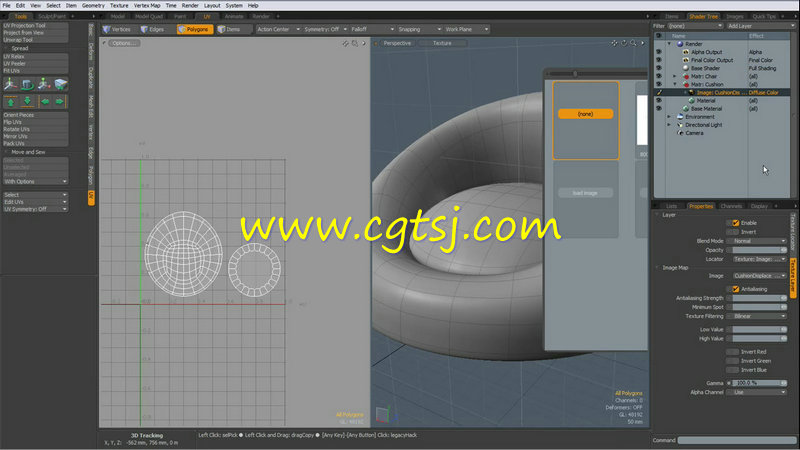This screenshot has width=800, height=450.
Task: Click the Command input field
Action: [x=737, y=440]
